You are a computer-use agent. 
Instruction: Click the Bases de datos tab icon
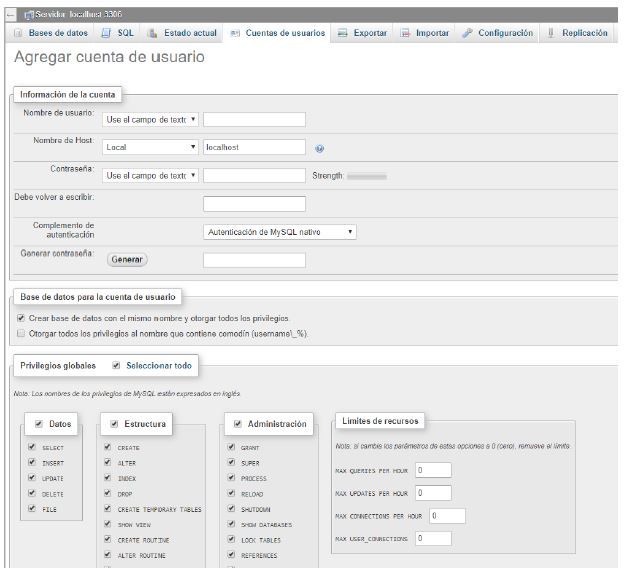tap(18, 33)
